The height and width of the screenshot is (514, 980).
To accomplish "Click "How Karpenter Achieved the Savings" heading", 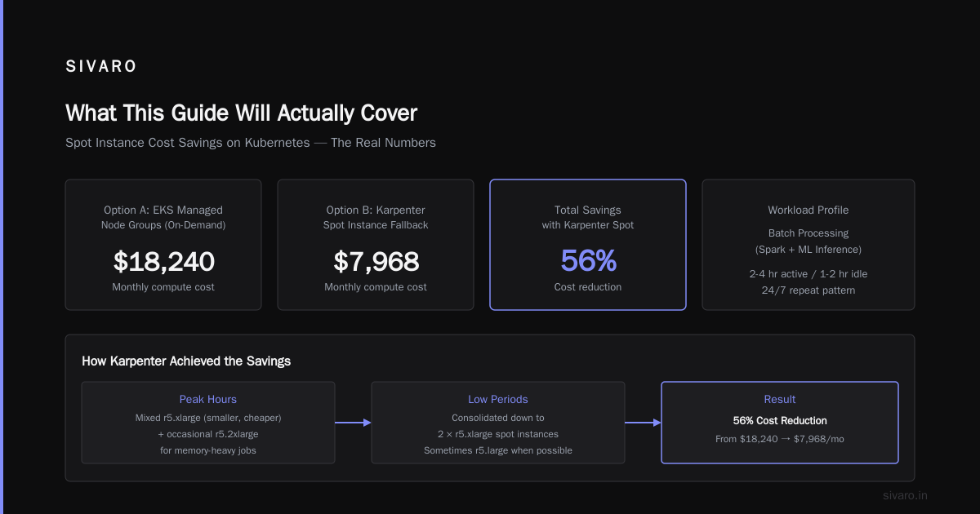I will click(186, 361).
